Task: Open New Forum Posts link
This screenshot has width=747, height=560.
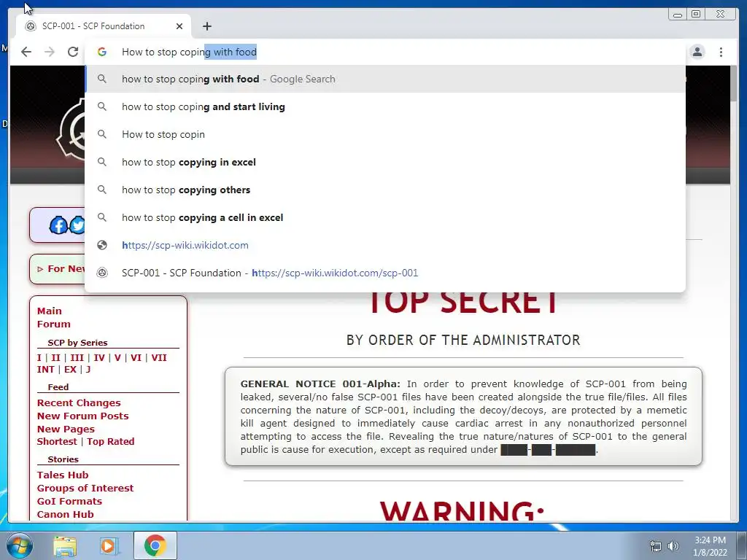Action: click(83, 416)
